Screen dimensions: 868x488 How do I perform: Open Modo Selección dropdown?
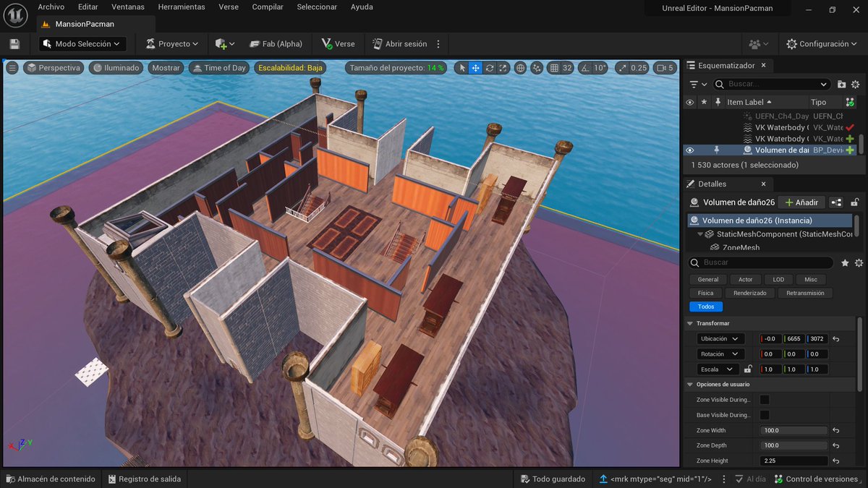point(82,44)
